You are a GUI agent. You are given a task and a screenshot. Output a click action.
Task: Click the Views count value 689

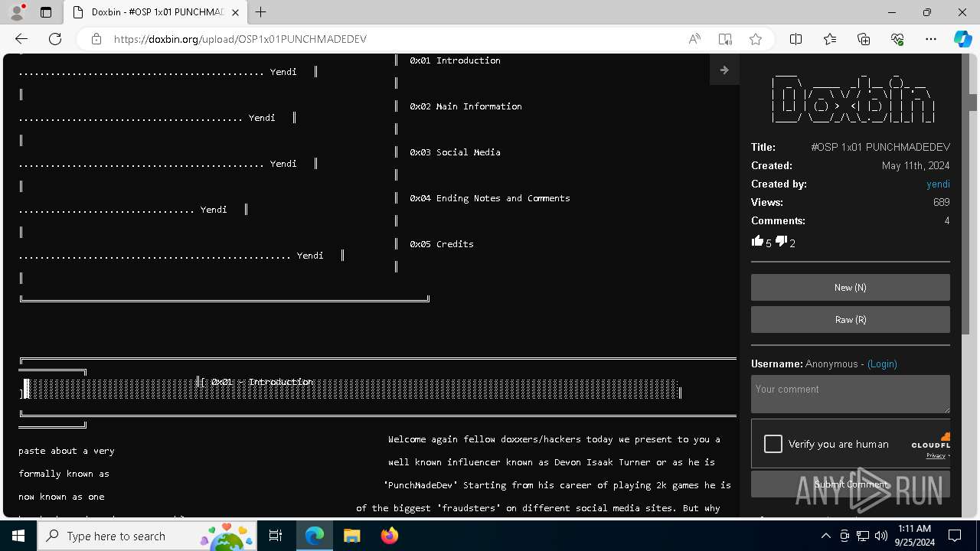tap(942, 202)
